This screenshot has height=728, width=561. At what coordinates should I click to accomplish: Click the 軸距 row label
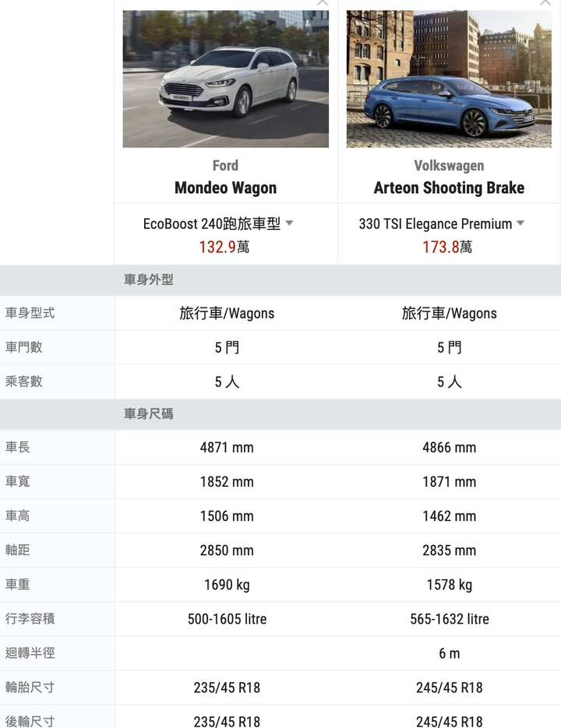(x=18, y=550)
